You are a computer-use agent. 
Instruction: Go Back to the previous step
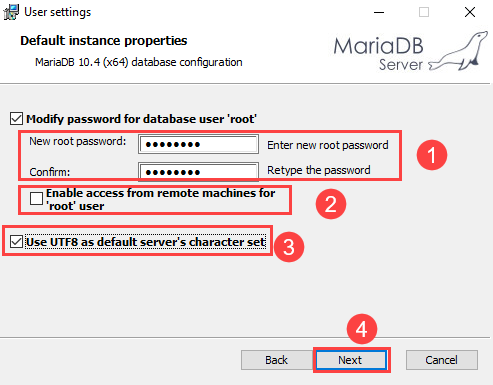(x=276, y=360)
